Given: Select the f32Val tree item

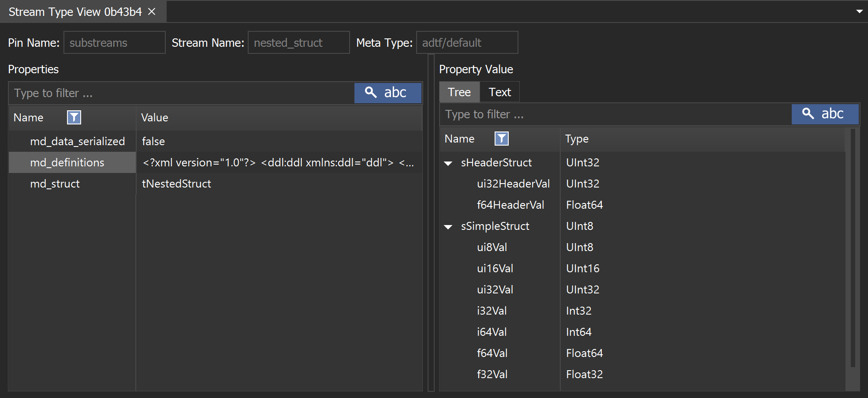Looking at the screenshot, I should tap(492, 374).
